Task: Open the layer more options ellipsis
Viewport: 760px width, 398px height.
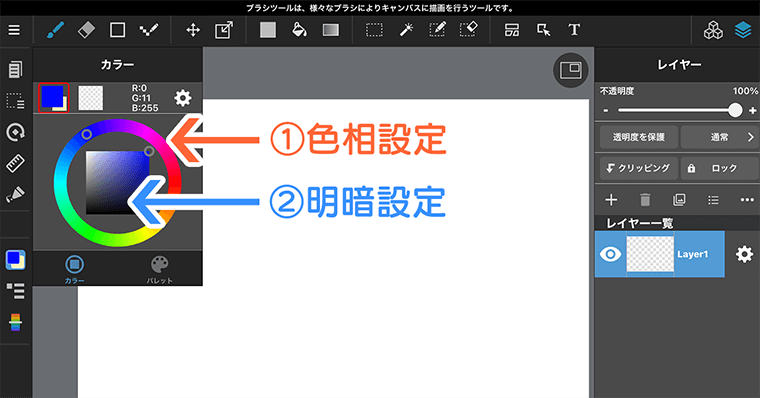Action: [x=747, y=200]
